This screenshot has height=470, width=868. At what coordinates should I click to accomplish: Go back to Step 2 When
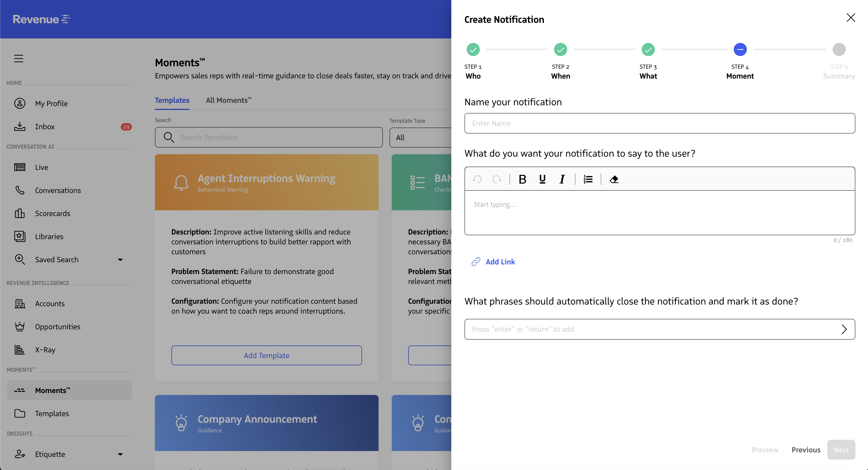coord(560,49)
